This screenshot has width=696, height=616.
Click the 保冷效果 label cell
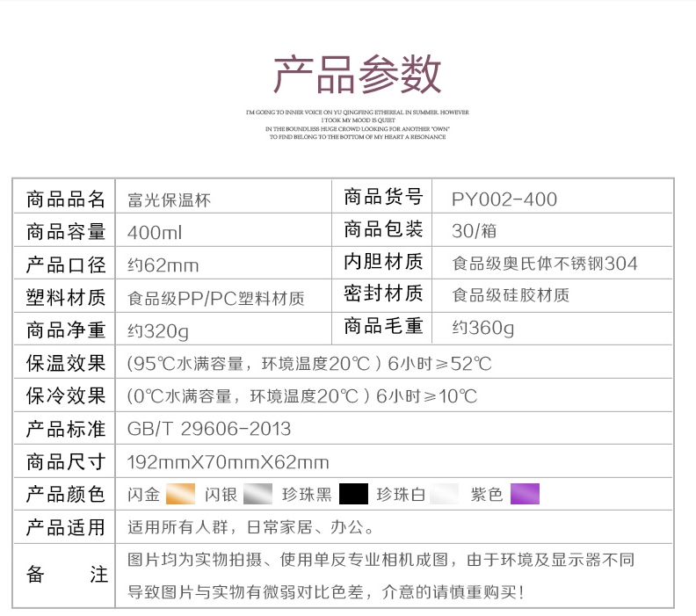pyautogui.click(x=65, y=395)
